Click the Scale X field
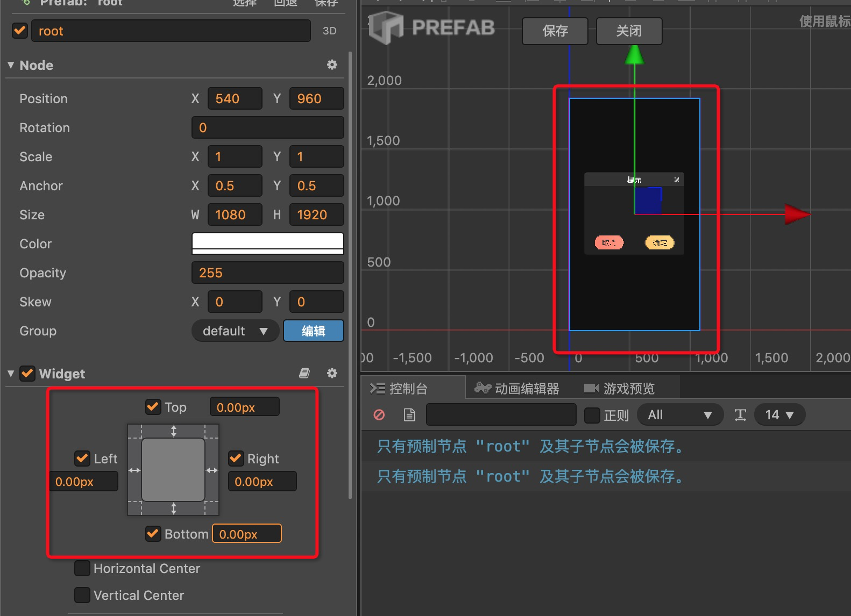The height and width of the screenshot is (616, 851). [x=235, y=156]
